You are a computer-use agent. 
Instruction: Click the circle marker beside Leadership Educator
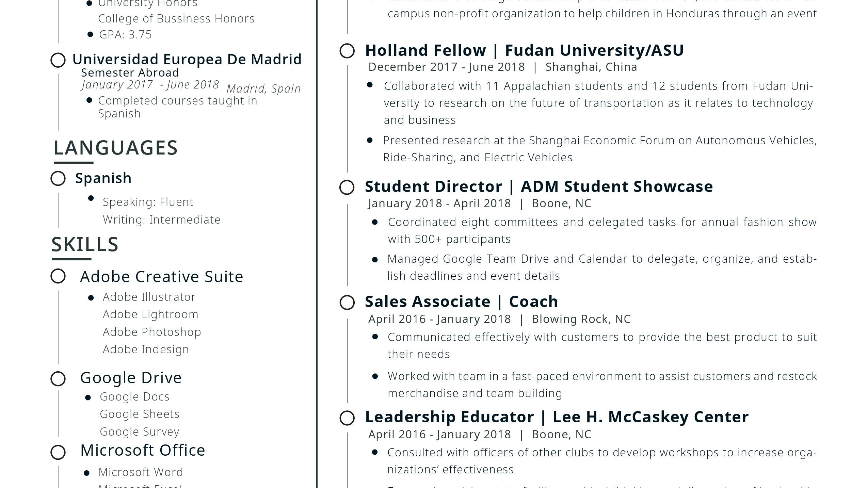click(347, 418)
